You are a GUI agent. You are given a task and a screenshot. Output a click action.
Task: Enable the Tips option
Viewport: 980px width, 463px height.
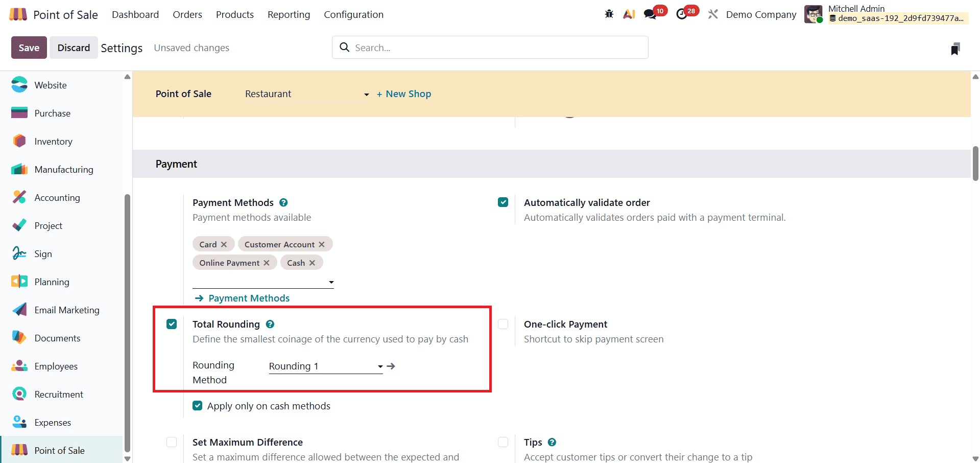coord(504,442)
